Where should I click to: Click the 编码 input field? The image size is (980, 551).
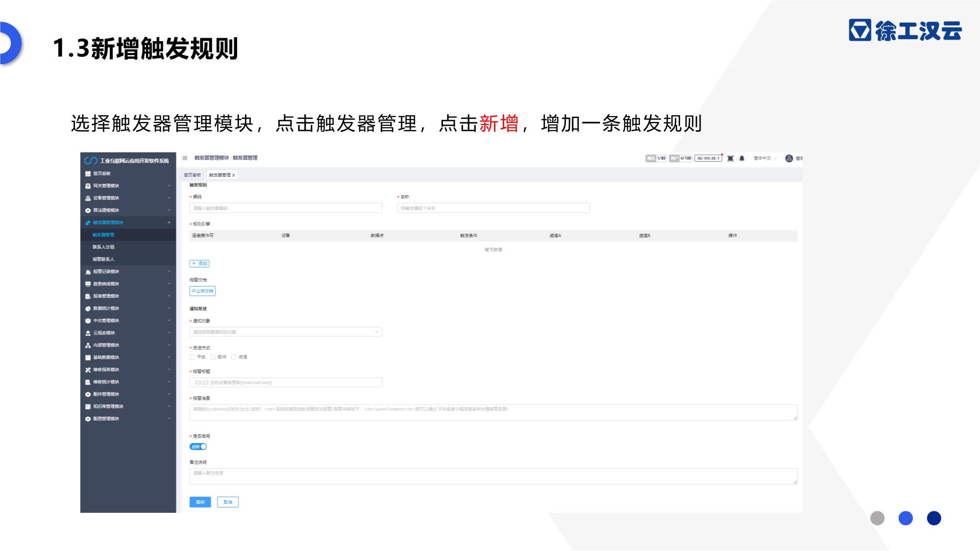286,208
